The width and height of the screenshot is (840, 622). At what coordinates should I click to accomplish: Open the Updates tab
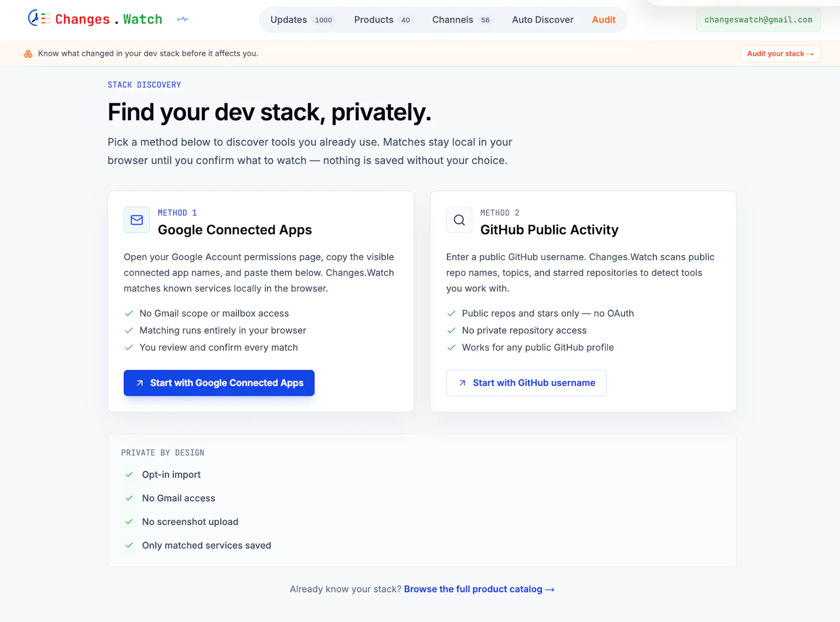pos(302,20)
